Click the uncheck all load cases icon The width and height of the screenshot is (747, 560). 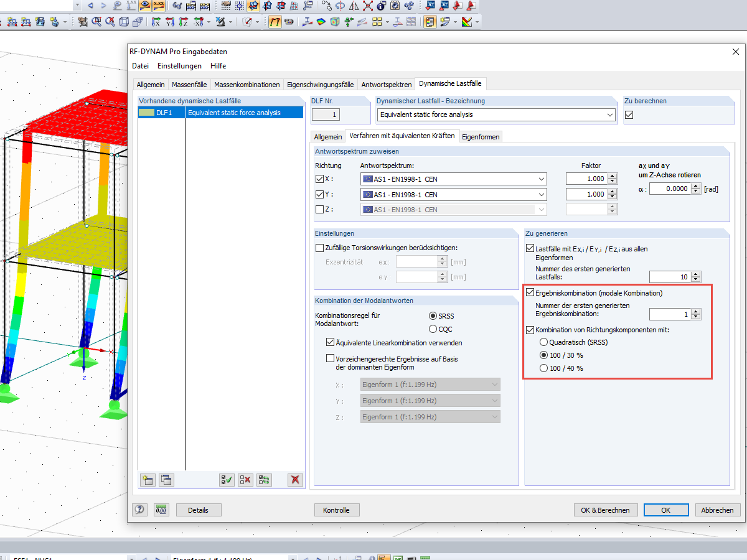pyautogui.click(x=246, y=480)
